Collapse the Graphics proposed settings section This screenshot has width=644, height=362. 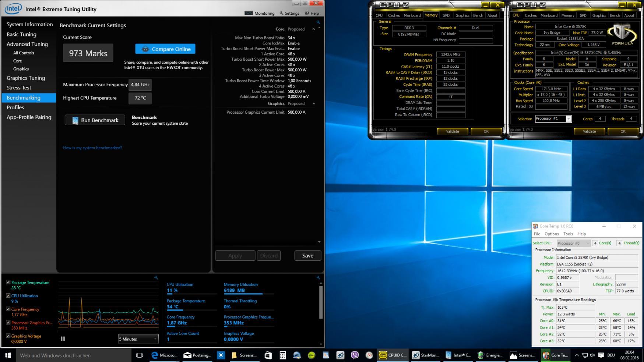click(314, 104)
